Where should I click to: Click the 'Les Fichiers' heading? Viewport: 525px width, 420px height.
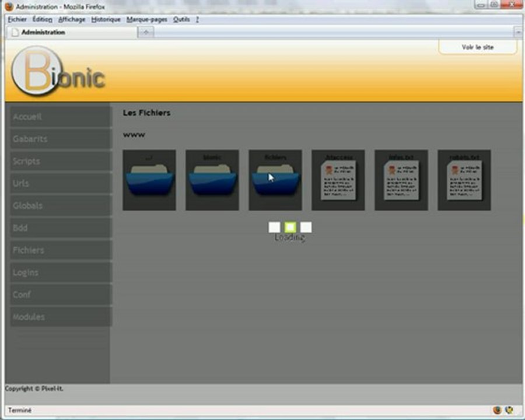146,113
